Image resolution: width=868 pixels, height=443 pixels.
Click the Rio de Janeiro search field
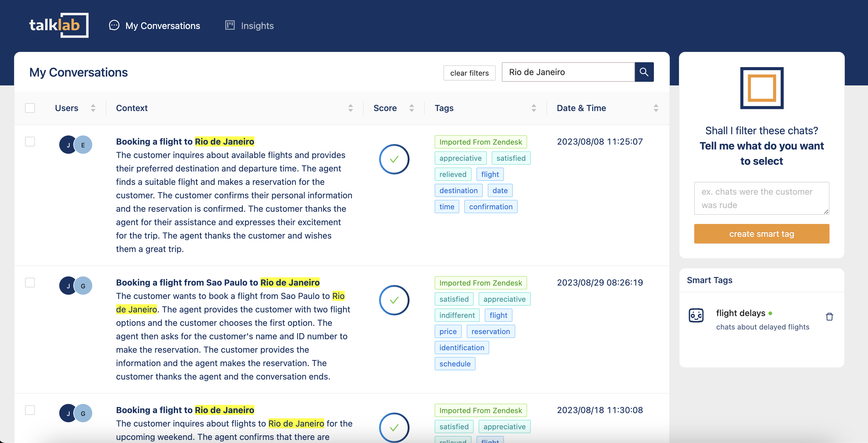point(568,72)
